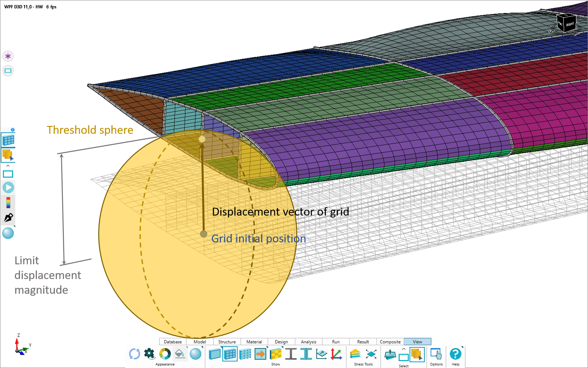588x368 pixels.
Task: Click the small blue help badge on left panel
Action: pos(13,130)
